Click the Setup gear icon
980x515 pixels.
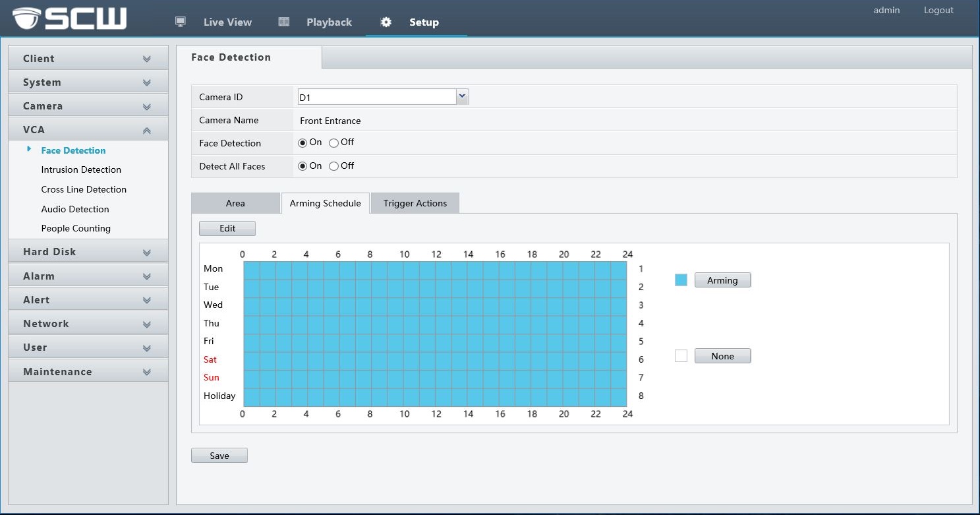[x=386, y=22]
